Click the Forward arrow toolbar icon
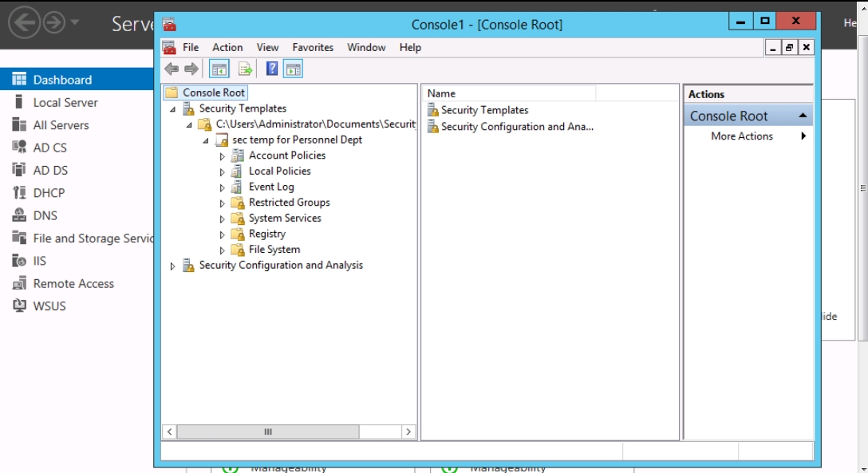Image resolution: width=868 pixels, height=473 pixels. (191, 69)
